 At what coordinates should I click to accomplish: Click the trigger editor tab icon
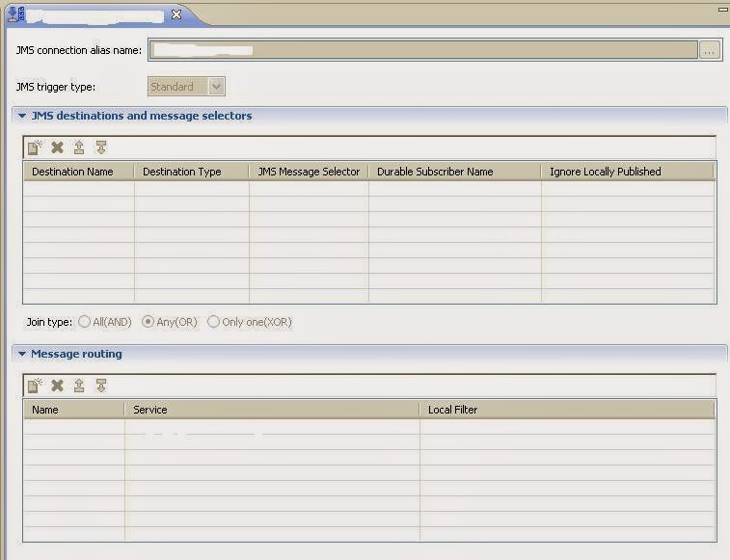click(15, 14)
